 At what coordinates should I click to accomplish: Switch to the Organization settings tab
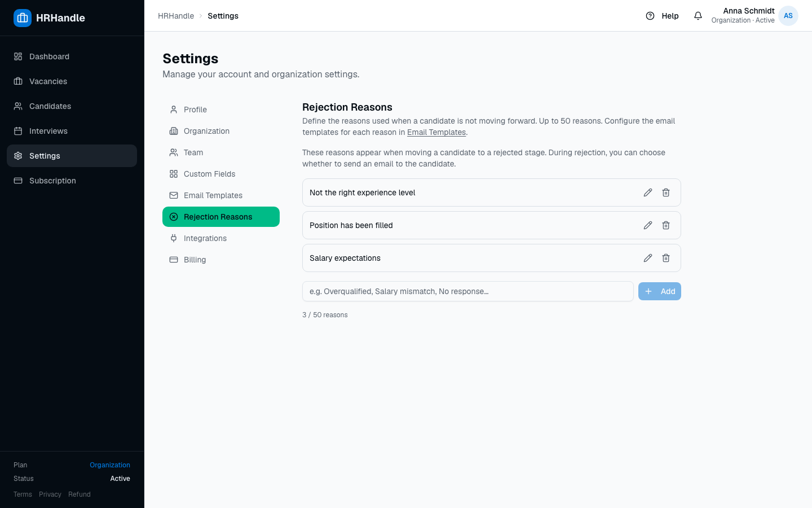[221, 131]
